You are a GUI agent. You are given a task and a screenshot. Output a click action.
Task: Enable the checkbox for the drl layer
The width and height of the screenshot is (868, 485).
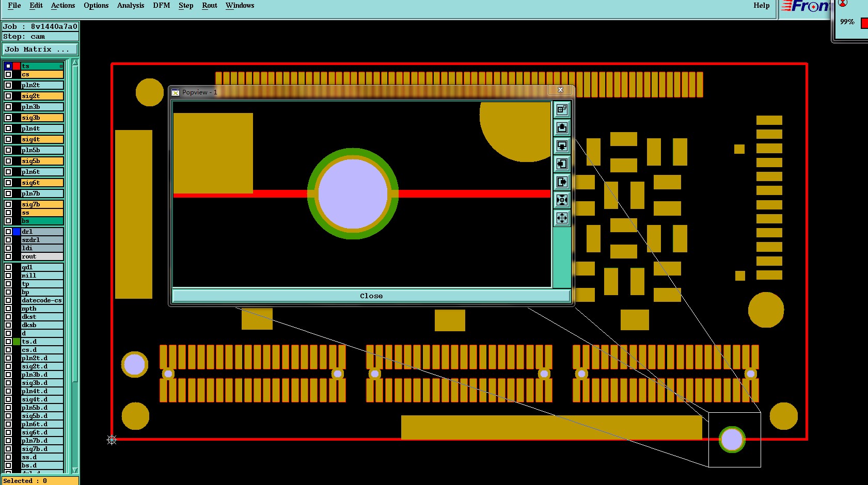[8, 232]
